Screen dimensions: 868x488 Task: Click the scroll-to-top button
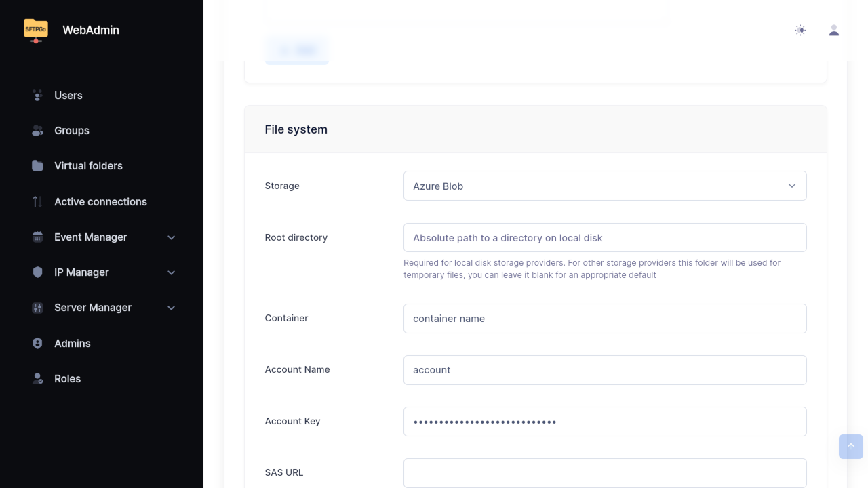850,447
